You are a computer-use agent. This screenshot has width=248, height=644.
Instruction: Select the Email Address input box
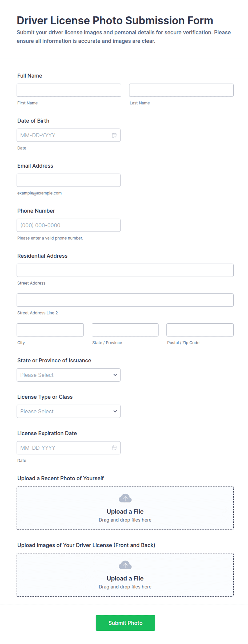(x=69, y=180)
